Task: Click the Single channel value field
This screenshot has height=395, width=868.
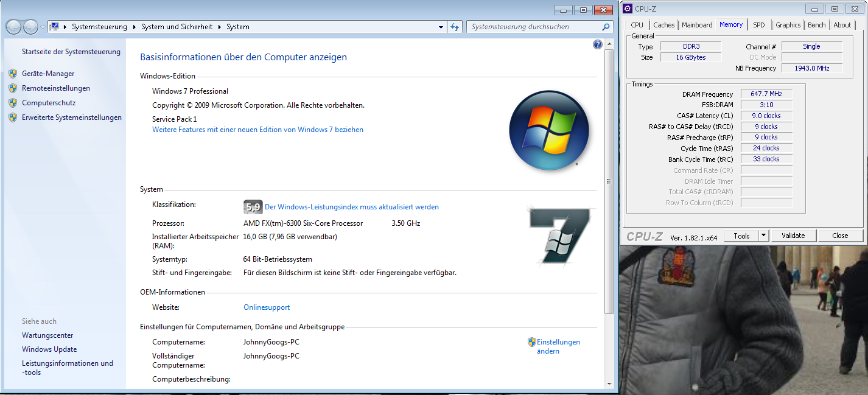Action: [x=812, y=46]
